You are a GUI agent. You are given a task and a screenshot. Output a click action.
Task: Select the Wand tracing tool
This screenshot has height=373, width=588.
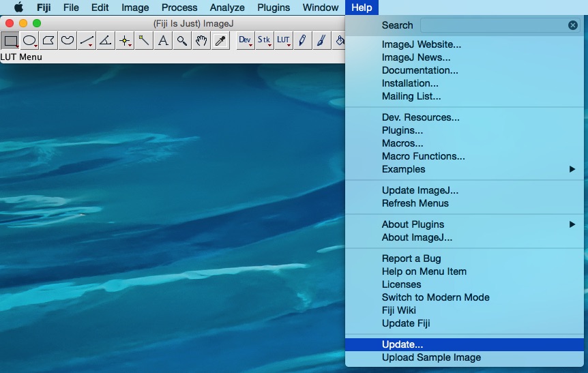pos(144,40)
